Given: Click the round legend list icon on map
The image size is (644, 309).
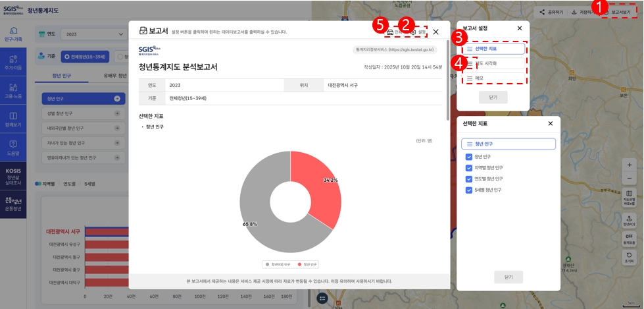Looking at the screenshot, I should point(322,298).
